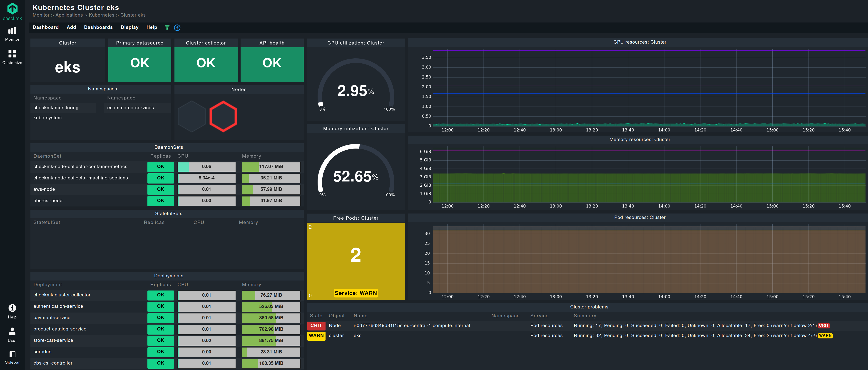The width and height of the screenshot is (868, 370).
Task: Open checkmk-node-collector-machine-sections DaemonSet
Action: (x=81, y=178)
